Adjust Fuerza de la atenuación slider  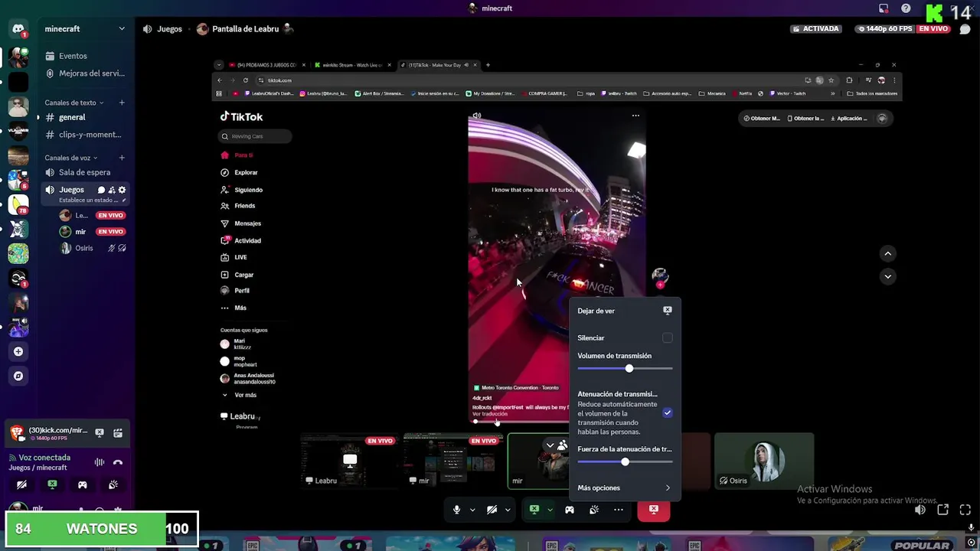point(625,462)
